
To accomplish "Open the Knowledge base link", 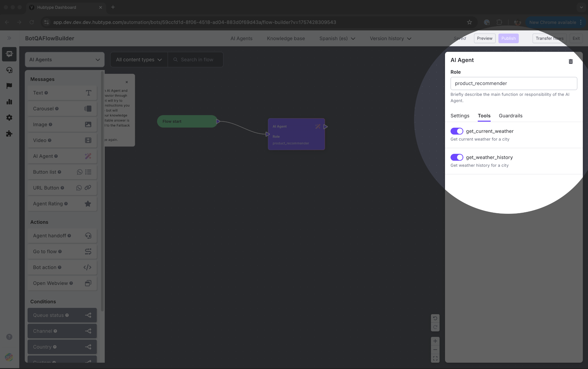I will coord(286,38).
